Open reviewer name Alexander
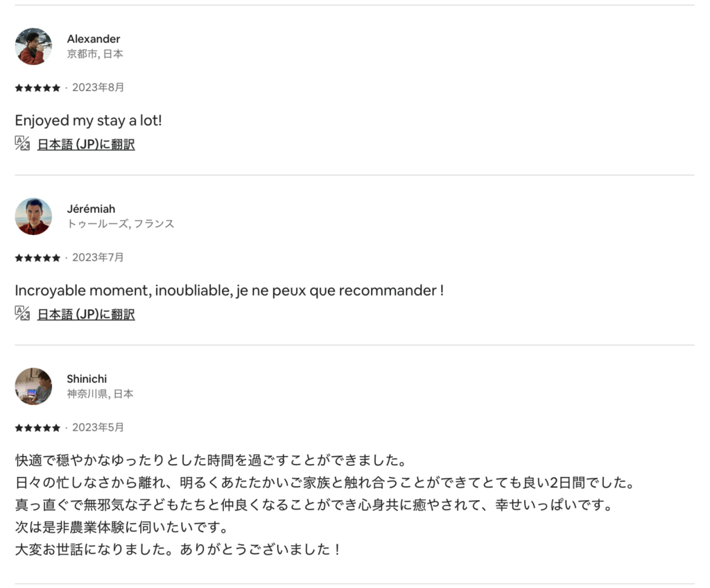Image resolution: width=710 pixels, height=588 pixels. [x=94, y=39]
